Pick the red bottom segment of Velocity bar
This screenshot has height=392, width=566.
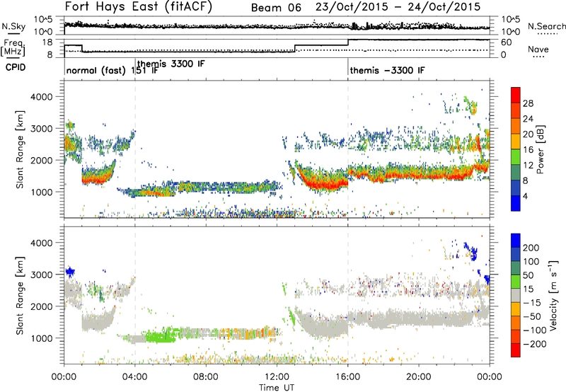pyautogui.click(x=516, y=350)
